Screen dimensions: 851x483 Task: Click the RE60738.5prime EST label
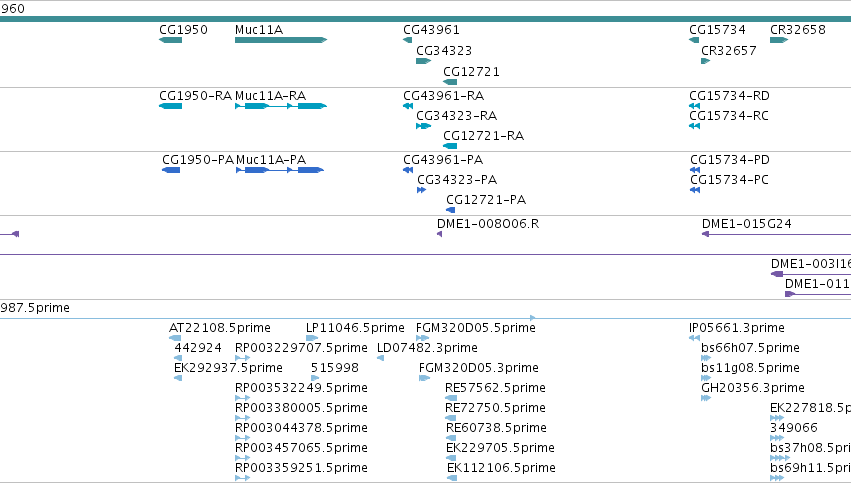click(x=497, y=428)
